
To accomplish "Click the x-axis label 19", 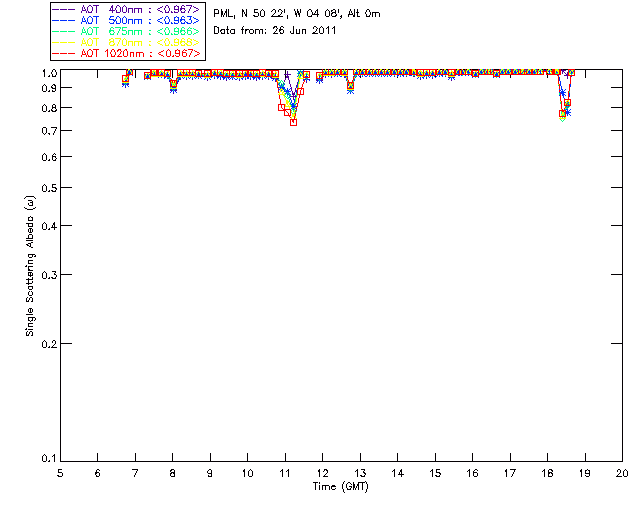I will point(585,474).
